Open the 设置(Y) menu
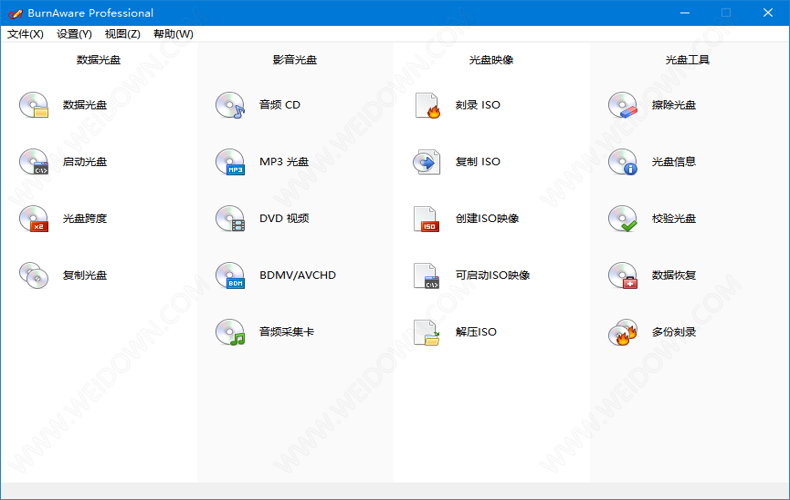This screenshot has height=500, width=790. (x=74, y=34)
